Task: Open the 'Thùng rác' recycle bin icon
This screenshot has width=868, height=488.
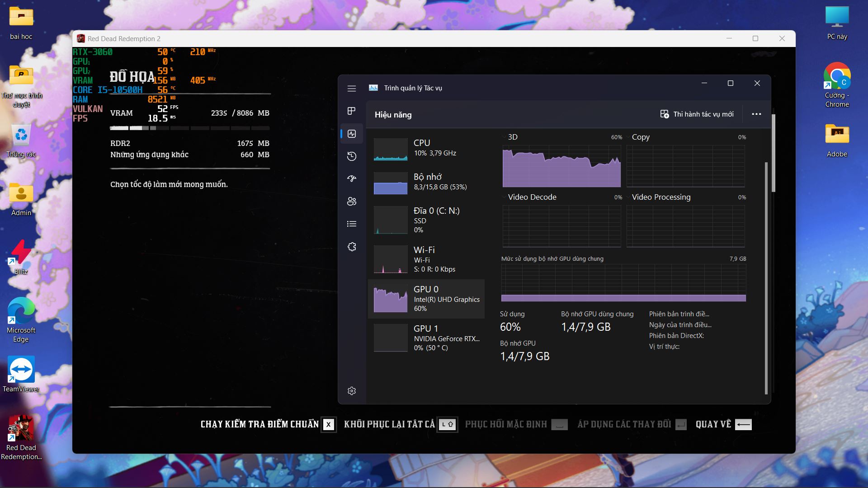Action: point(21,141)
